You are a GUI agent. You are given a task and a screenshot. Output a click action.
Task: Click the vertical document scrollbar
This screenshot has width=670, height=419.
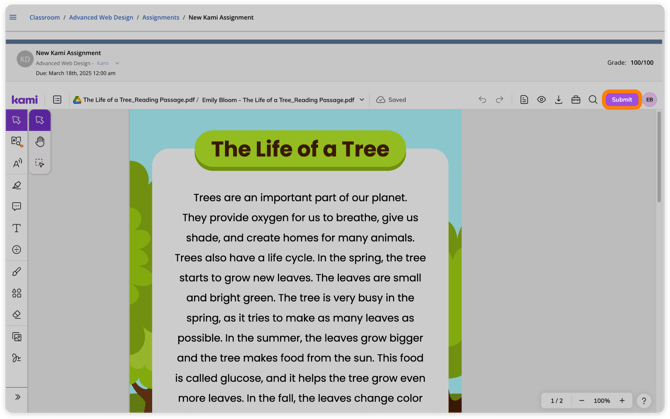[659, 156]
